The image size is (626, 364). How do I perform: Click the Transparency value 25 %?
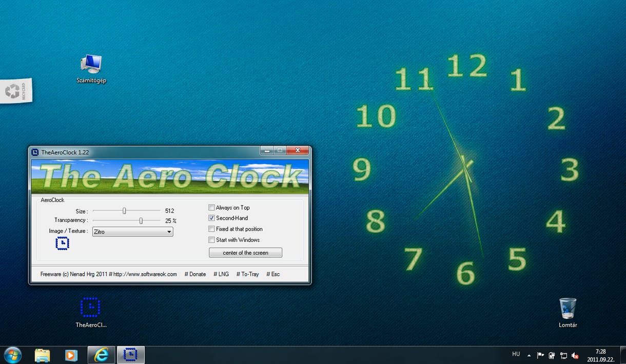click(171, 221)
